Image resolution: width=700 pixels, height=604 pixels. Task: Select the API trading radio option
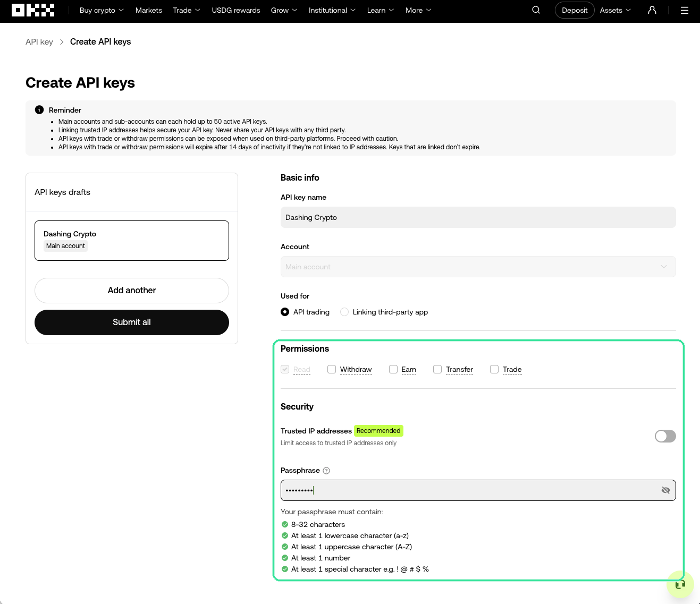pos(285,312)
